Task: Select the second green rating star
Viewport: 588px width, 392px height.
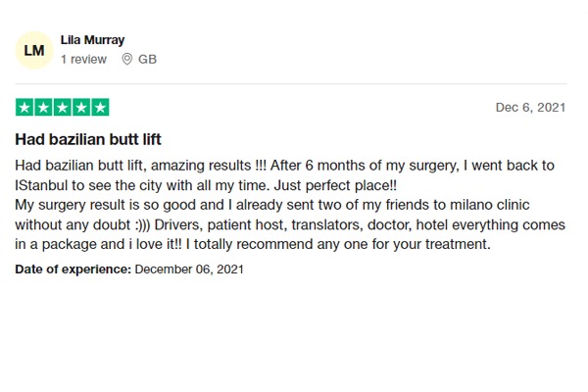Action: point(43,107)
